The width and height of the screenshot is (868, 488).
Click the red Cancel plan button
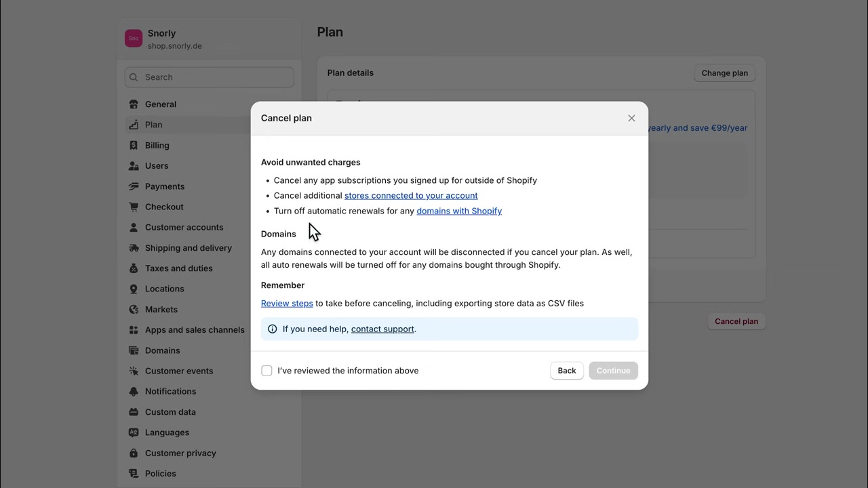pyautogui.click(x=736, y=321)
